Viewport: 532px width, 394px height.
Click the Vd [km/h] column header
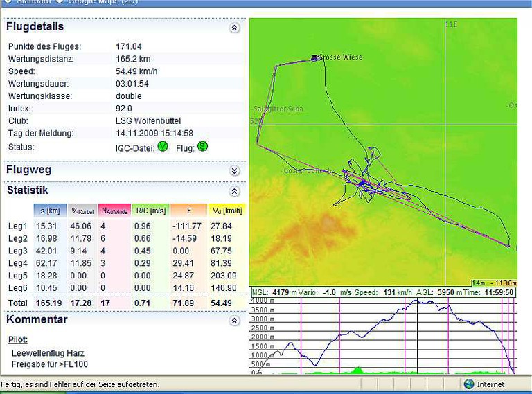pyautogui.click(x=227, y=211)
